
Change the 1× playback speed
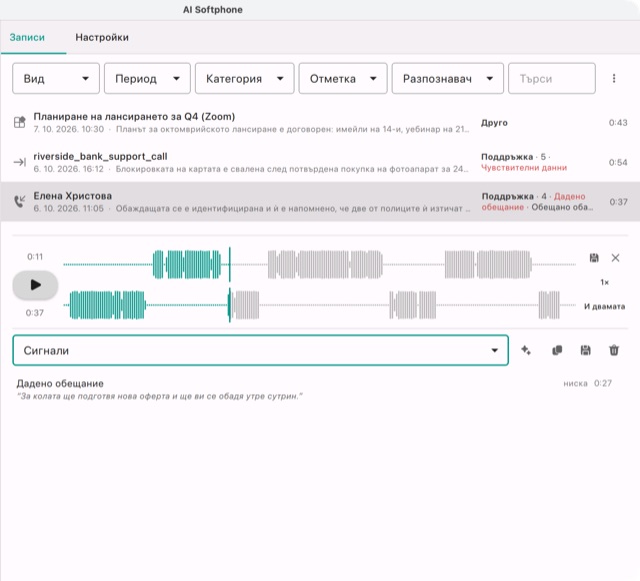[604, 282]
